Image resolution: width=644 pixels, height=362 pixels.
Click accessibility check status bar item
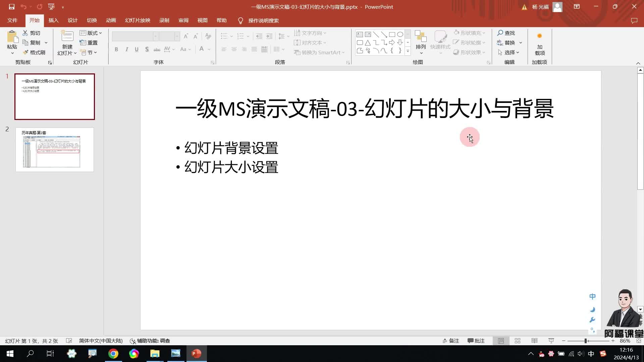(150, 341)
